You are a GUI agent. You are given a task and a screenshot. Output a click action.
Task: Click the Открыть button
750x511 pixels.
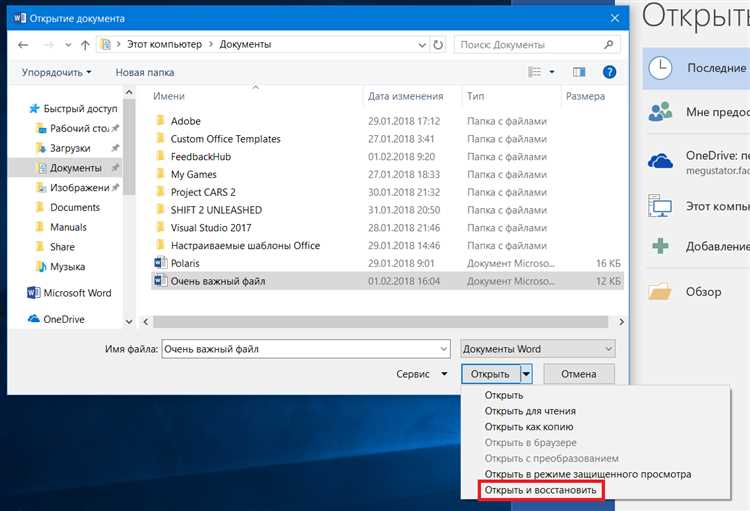point(490,374)
